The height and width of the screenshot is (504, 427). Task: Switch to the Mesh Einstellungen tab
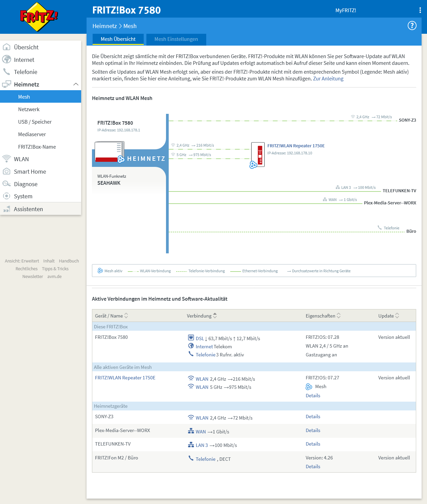coord(176,39)
